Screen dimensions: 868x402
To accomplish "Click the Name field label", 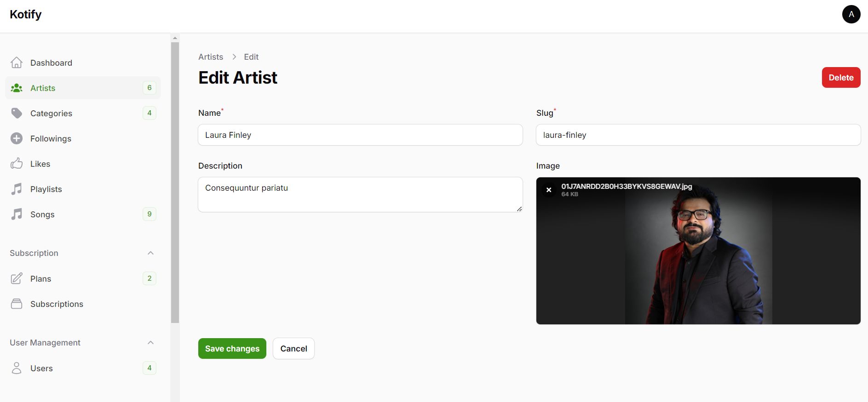I will click(209, 113).
